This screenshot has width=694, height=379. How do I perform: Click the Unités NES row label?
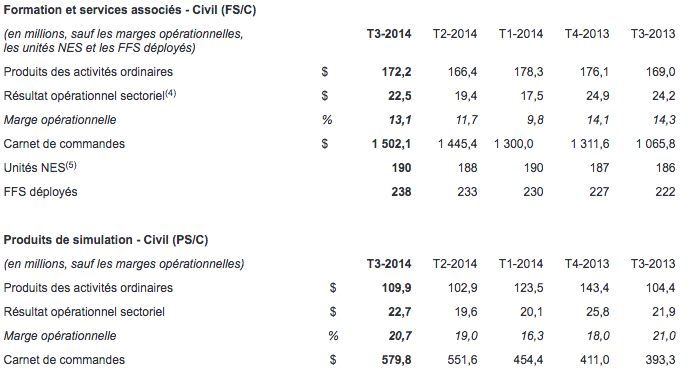point(35,168)
